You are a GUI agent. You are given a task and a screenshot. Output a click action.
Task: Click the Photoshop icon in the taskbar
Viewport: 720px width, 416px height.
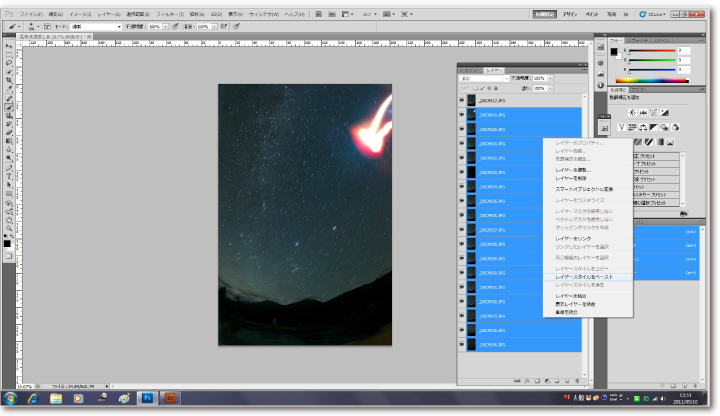point(146,398)
